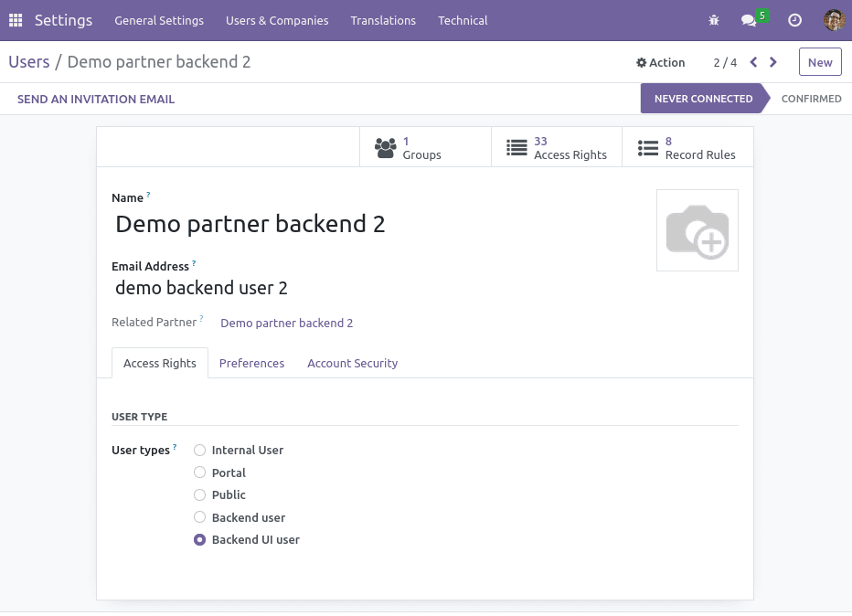Open the activities clock icon
This screenshot has width=852, height=616.
(794, 20)
